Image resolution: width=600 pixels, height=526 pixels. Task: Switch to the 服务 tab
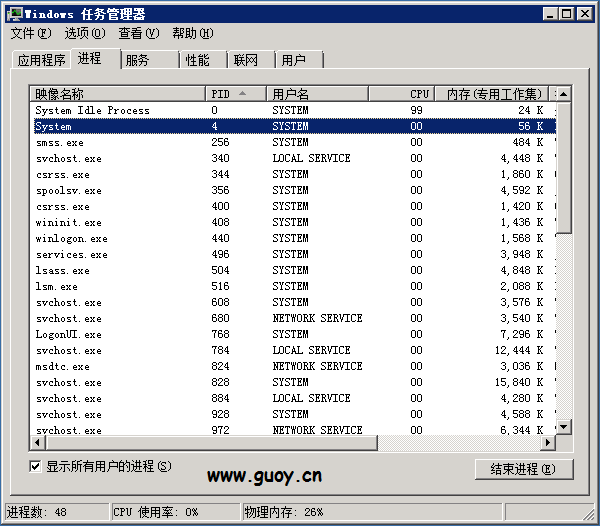pyautogui.click(x=150, y=60)
